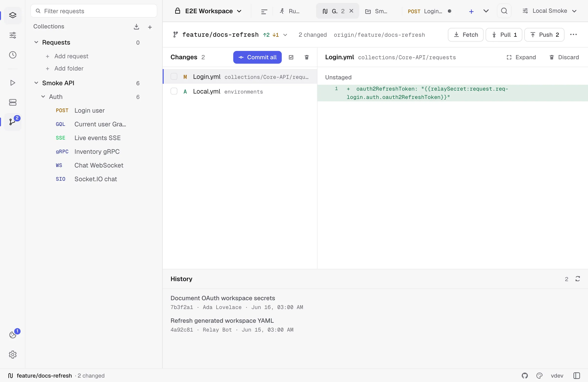
Task: Open Local Smoke environment dropdown
Action: [550, 11]
